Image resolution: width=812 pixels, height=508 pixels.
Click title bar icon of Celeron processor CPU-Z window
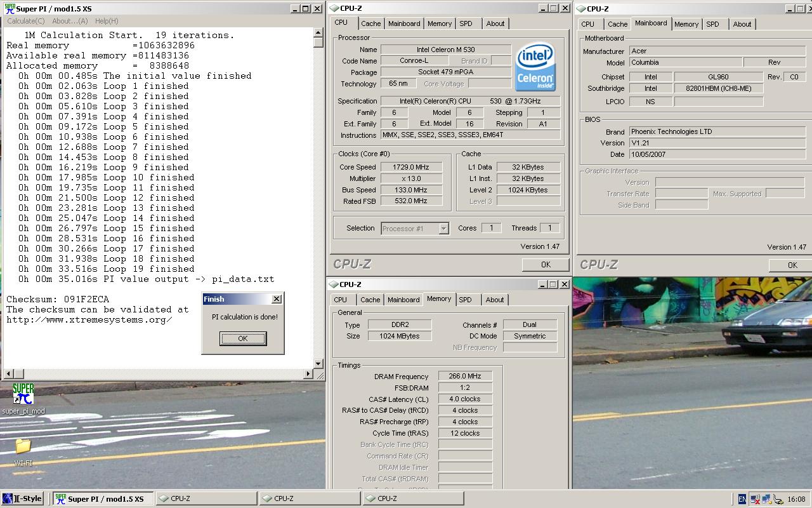click(x=334, y=8)
